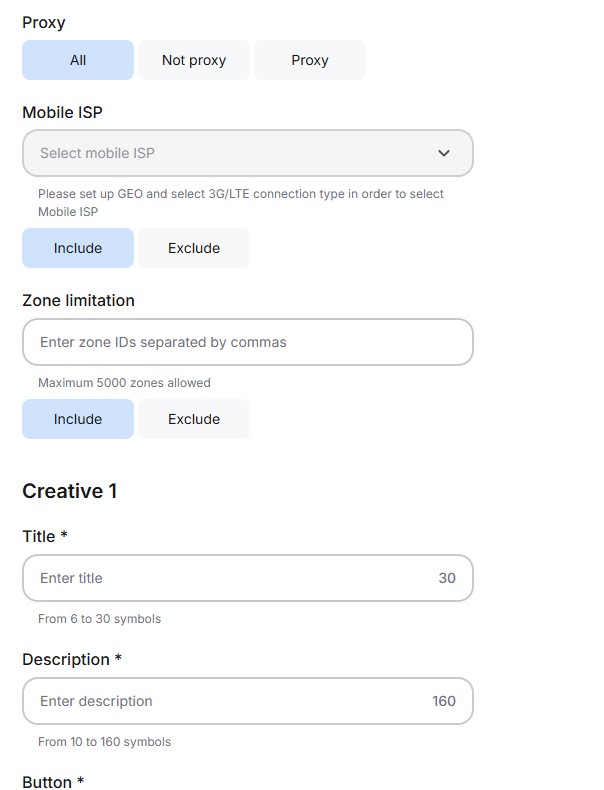This screenshot has width=604, height=790.
Task: Set Mobile ISP mode to Include
Action: click(x=78, y=248)
